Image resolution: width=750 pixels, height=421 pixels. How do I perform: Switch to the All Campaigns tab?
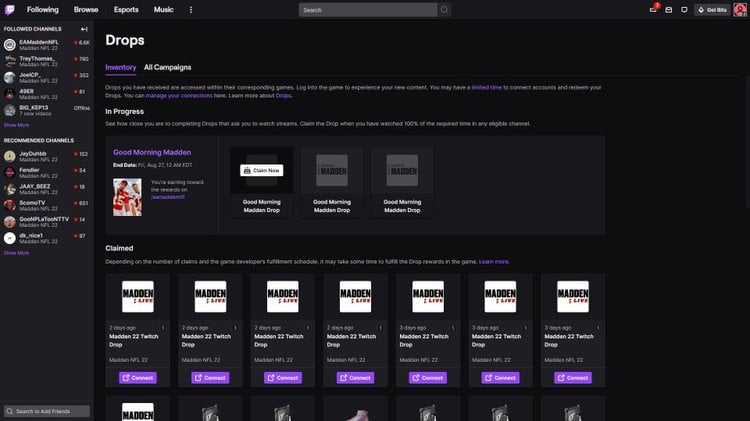(167, 67)
